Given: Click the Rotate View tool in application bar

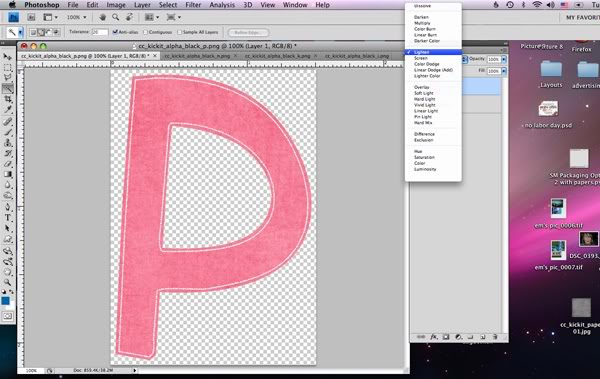Looking at the screenshot, I should (129, 17).
